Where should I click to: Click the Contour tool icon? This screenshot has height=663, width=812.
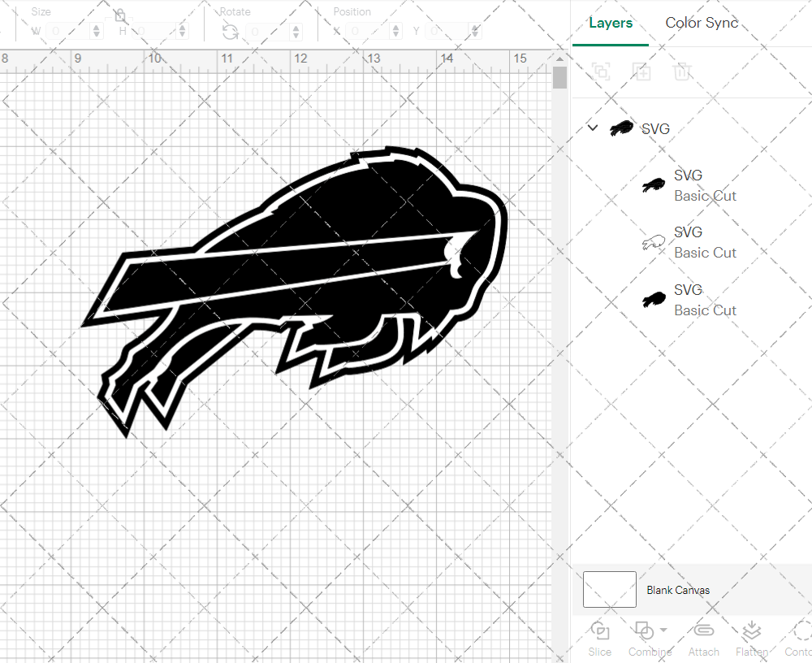click(x=801, y=631)
